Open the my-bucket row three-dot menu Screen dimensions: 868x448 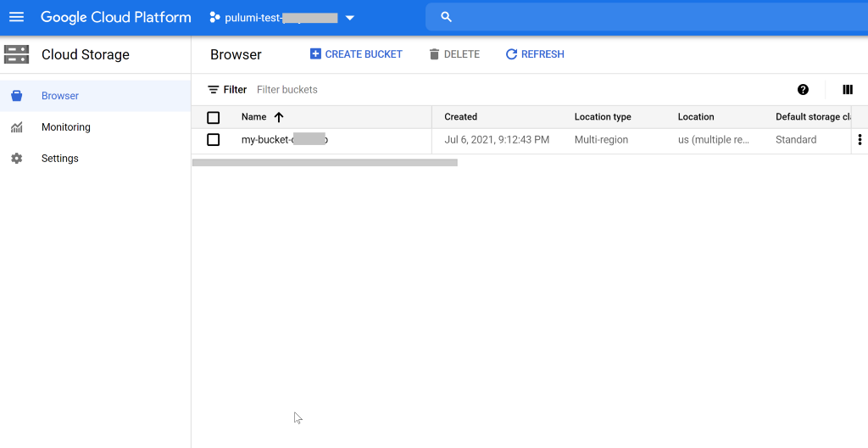pos(860,140)
